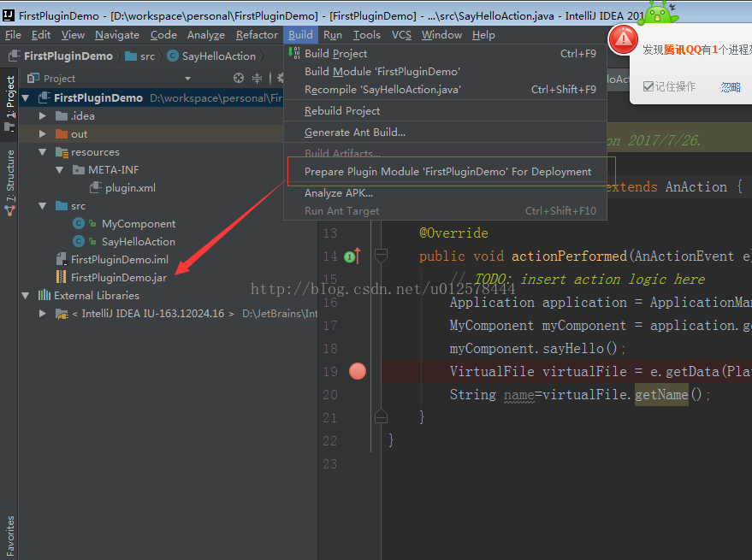
Task: Click the Collapse All icon in Project panel
Action: 257,78
